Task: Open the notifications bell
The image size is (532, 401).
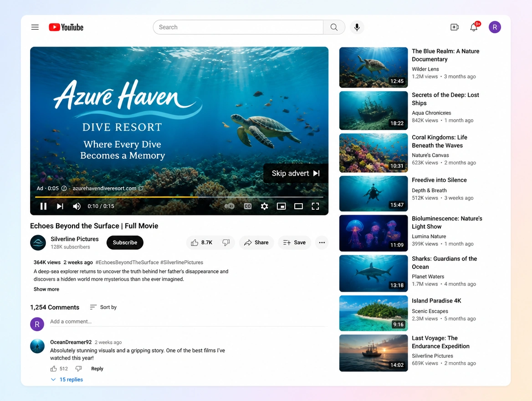Action: tap(474, 27)
